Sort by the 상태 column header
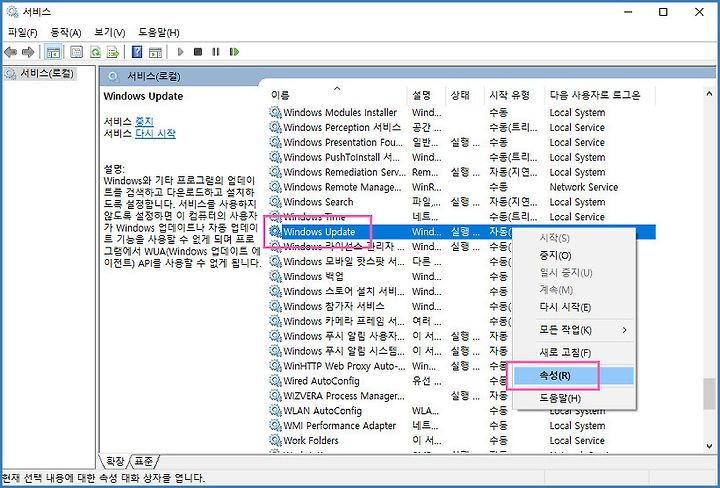Screen dimensions: 720x488 click(464, 95)
